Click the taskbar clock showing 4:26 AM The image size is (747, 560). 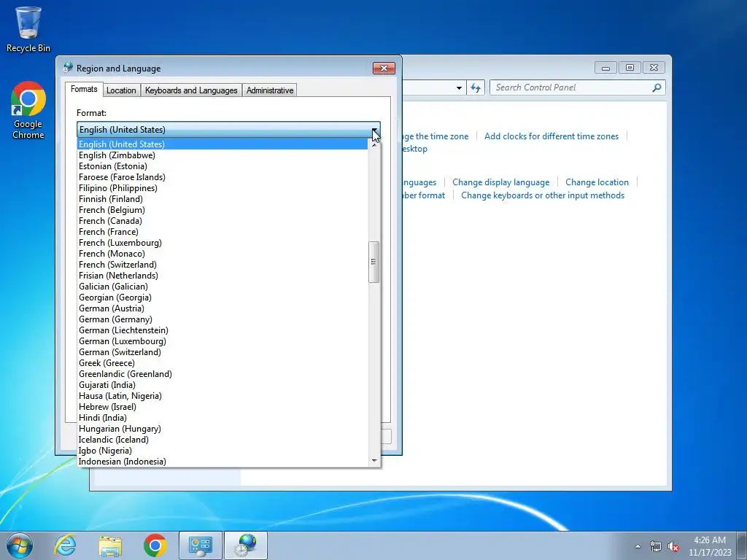click(x=709, y=545)
